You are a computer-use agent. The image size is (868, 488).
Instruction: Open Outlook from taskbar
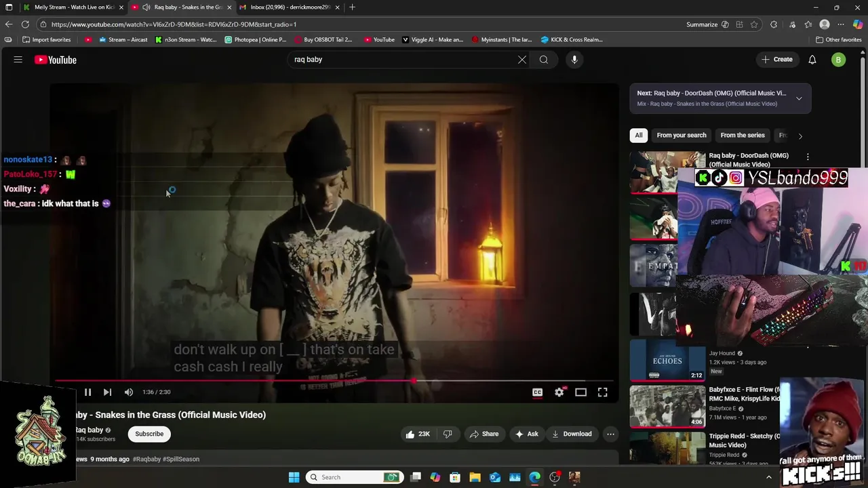click(495, 477)
